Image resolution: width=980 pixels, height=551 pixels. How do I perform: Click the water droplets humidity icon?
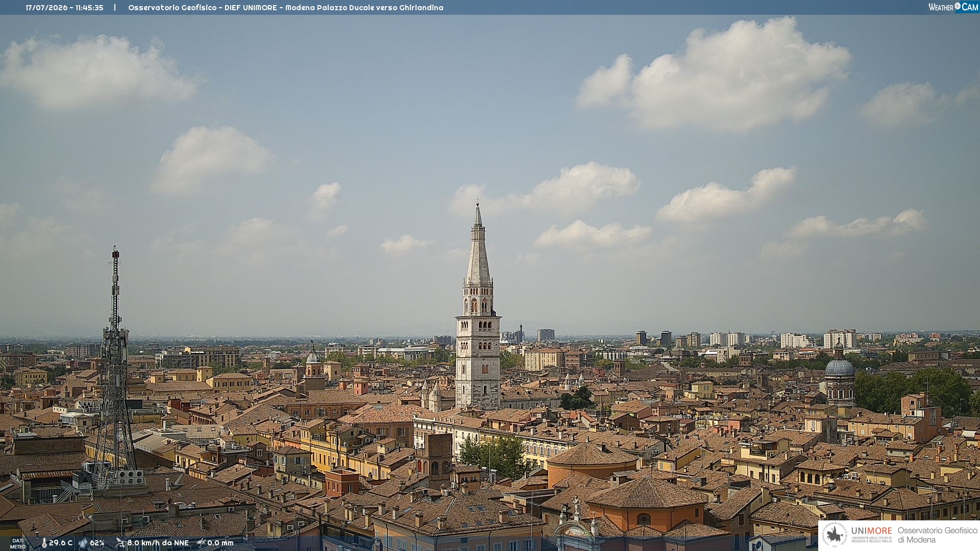pyautogui.click(x=83, y=543)
